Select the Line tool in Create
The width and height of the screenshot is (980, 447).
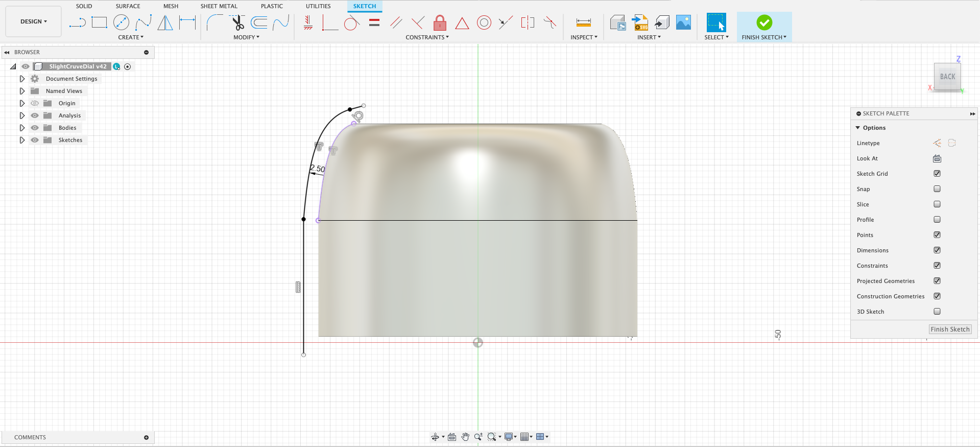tap(77, 22)
